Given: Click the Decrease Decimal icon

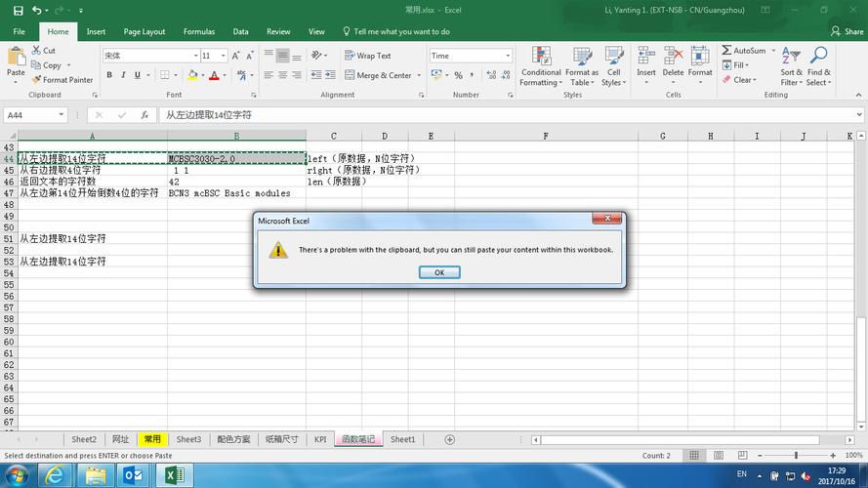Looking at the screenshot, I should (x=506, y=75).
